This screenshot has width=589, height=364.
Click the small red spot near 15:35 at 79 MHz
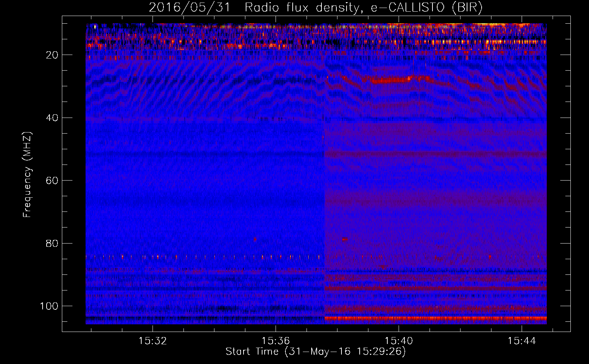point(255,239)
